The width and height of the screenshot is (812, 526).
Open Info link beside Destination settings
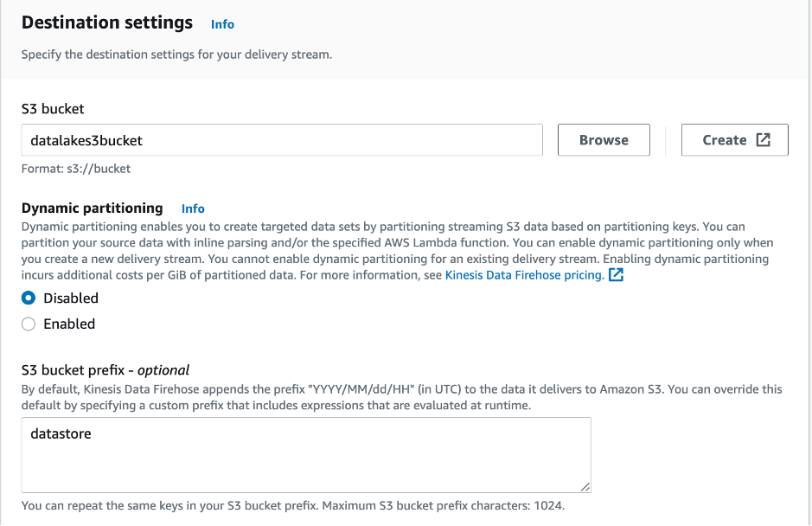pyautogui.click(x=222, y=24)
